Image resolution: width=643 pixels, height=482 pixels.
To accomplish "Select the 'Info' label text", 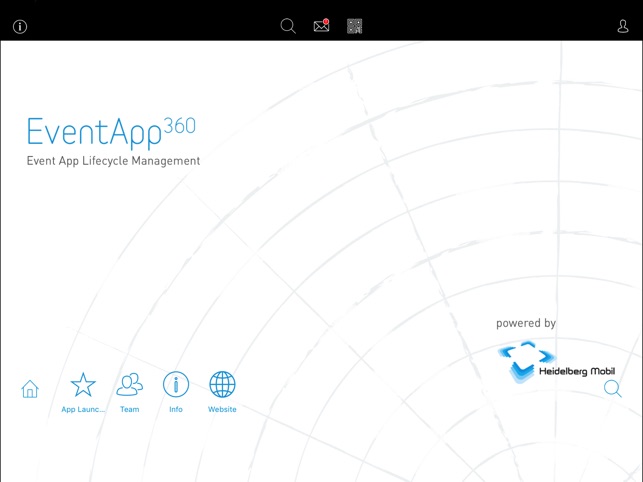I will (176, 409).
